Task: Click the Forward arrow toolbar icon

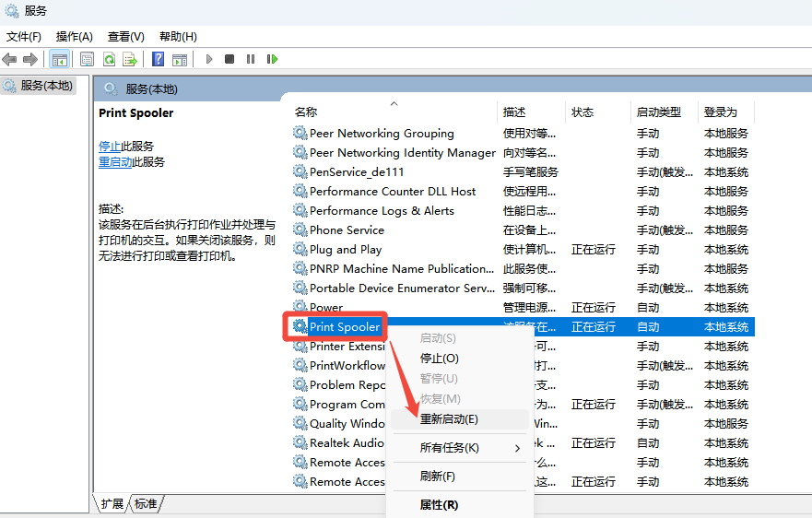Action: (30, 60)
